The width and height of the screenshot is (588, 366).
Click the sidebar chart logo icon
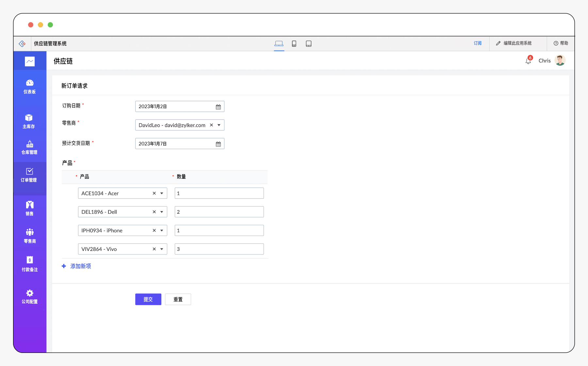click(30, 61)
